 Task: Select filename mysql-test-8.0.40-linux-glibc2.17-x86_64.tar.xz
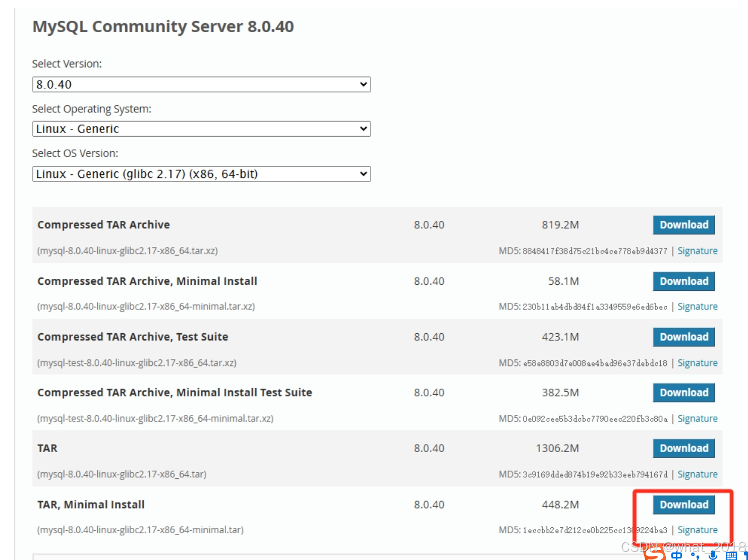tap(137, 362)
